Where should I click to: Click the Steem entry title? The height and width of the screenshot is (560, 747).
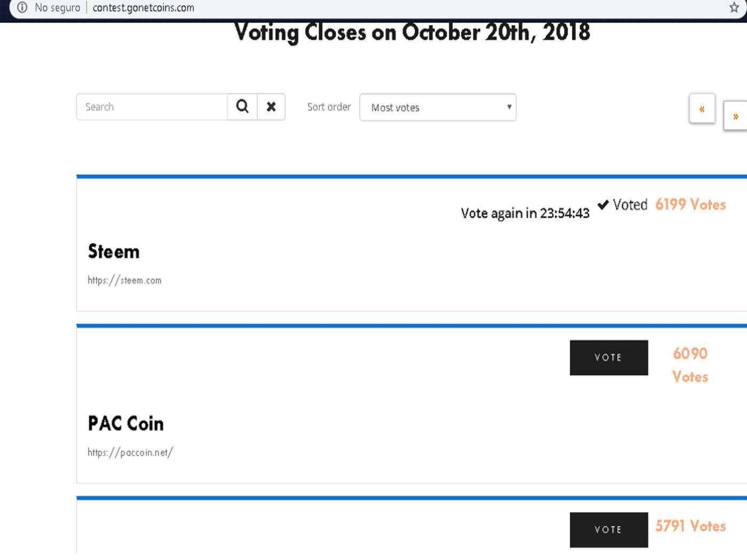pos(114,252)
